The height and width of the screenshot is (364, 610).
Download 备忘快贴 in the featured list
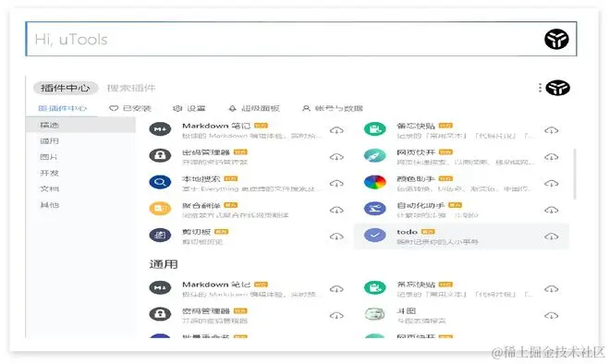(551, 130)
